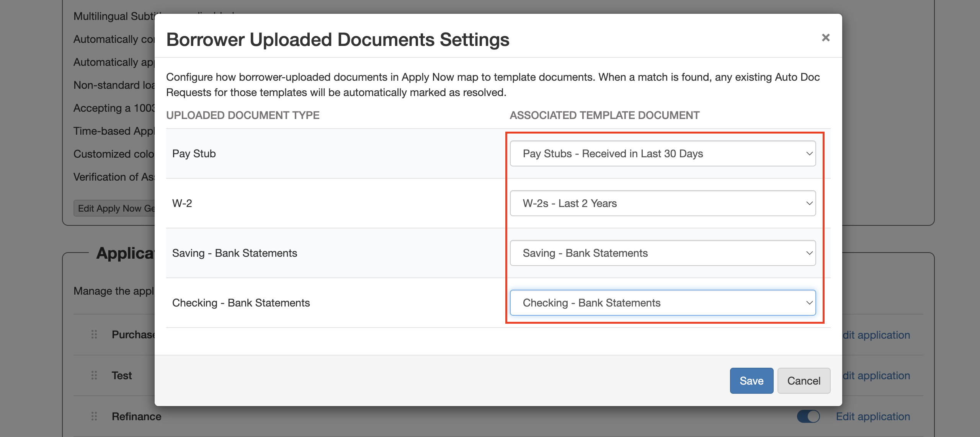Click the Uploaded Document Type column header

point(243,115)
